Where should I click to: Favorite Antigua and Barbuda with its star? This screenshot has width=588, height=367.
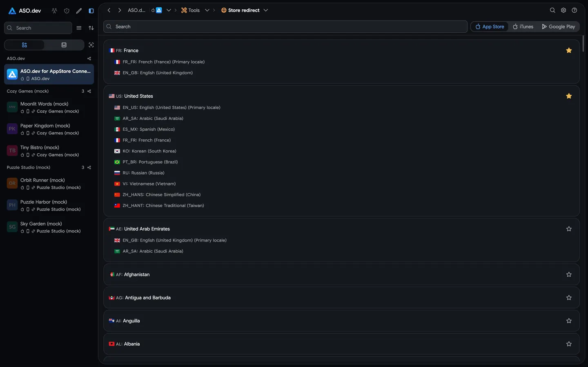[569, 298]
